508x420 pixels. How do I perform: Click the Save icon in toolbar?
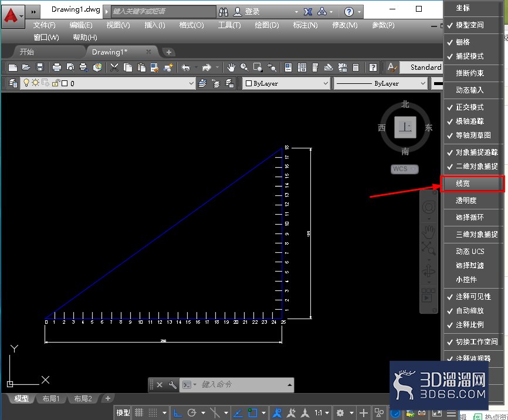click(40, 67)
